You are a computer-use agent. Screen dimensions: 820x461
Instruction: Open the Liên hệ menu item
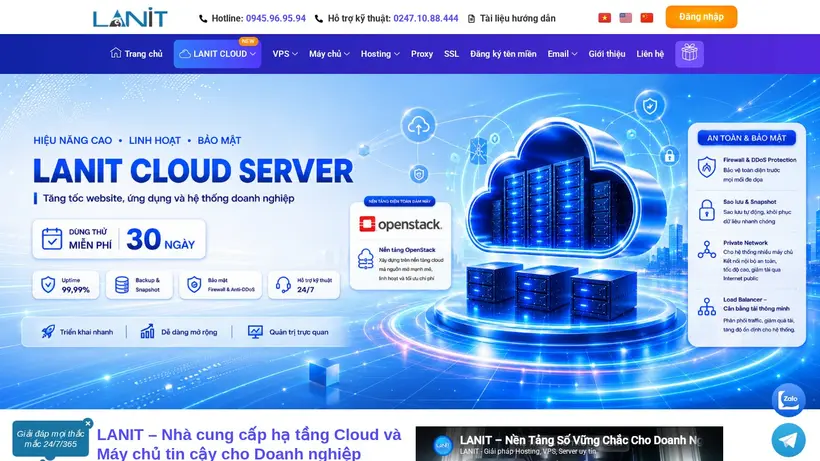pos(650,54)
